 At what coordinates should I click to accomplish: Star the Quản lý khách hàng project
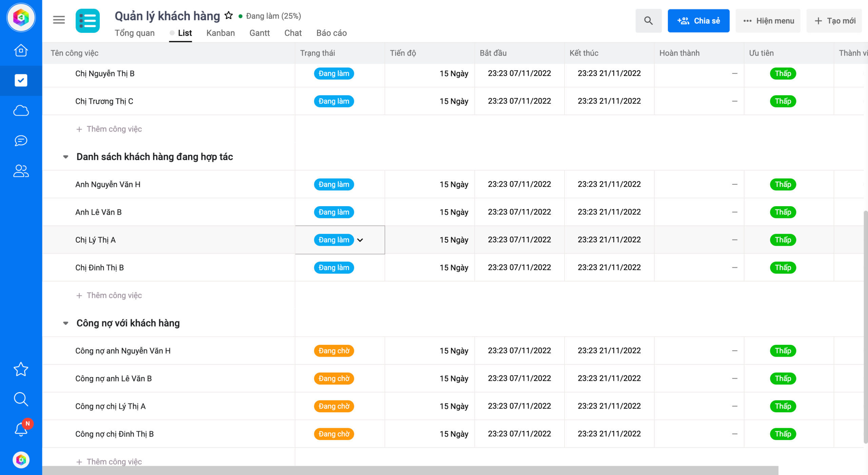(x=229, y=16)
